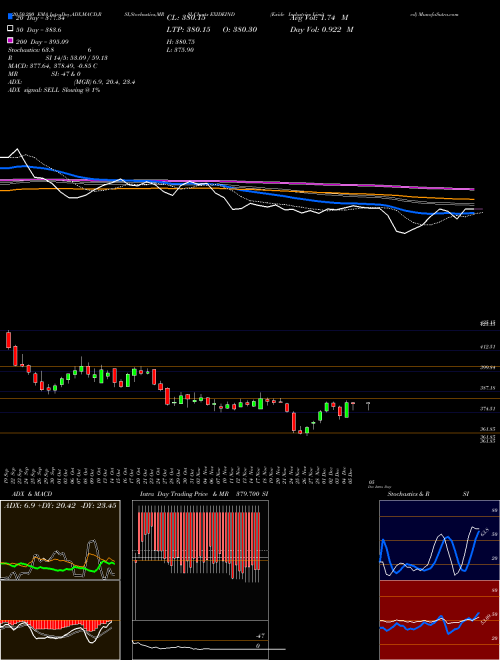
Task: Click the 412.31 price axis label
Action: [488, 347]
